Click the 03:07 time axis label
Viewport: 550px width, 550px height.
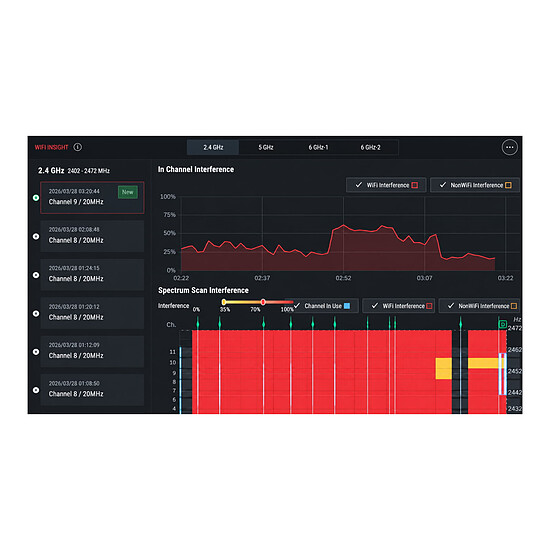point(424,278)
